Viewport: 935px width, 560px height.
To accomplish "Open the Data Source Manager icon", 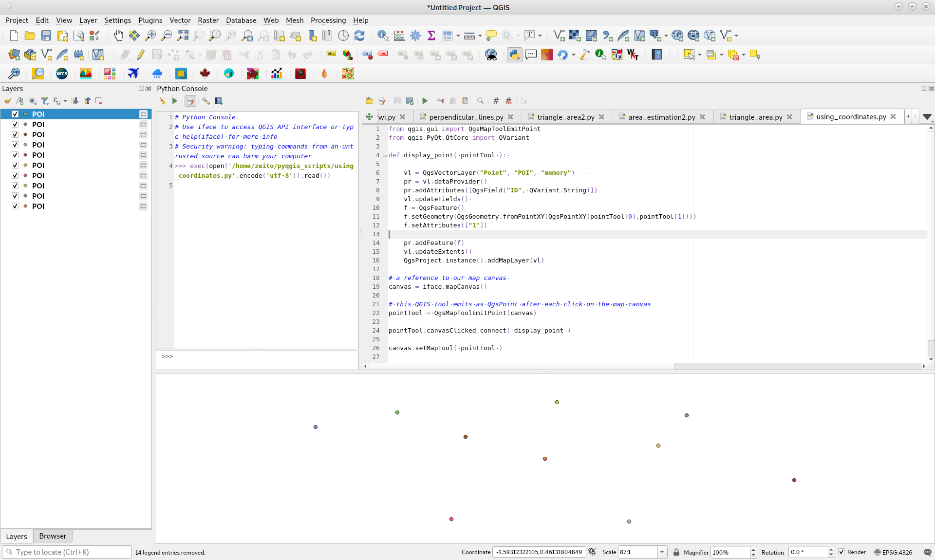I will coord(14,55).
